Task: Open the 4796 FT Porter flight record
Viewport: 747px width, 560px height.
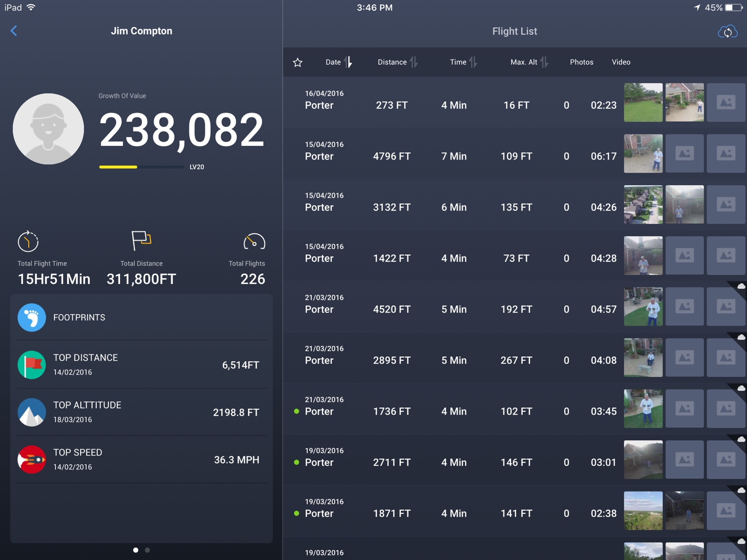Action: pos(391,156)
